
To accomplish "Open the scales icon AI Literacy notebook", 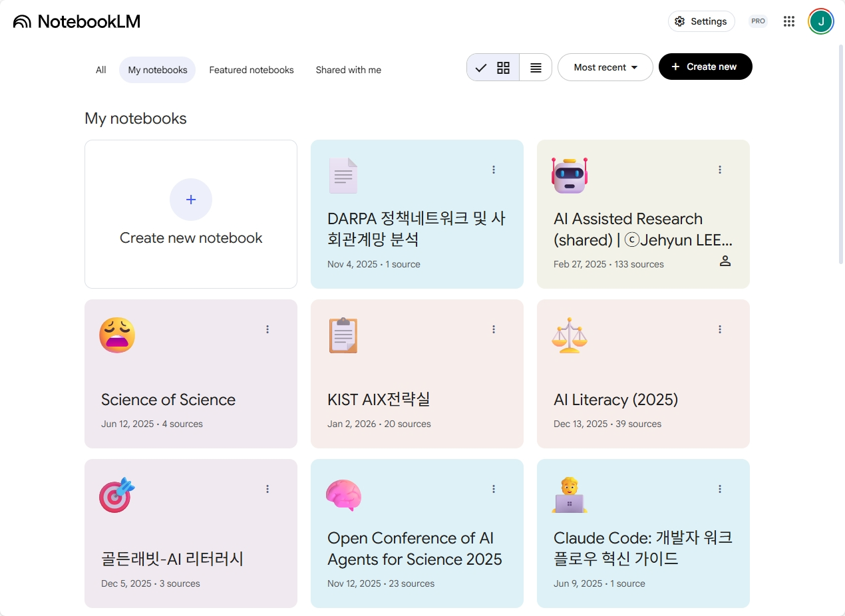I will coord(570,335).
